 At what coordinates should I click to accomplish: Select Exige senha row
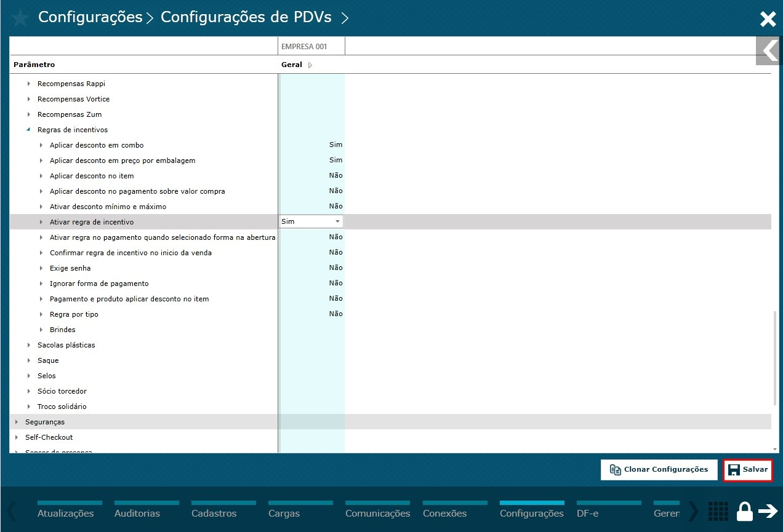pyautogui.click(x=70, y=268)
